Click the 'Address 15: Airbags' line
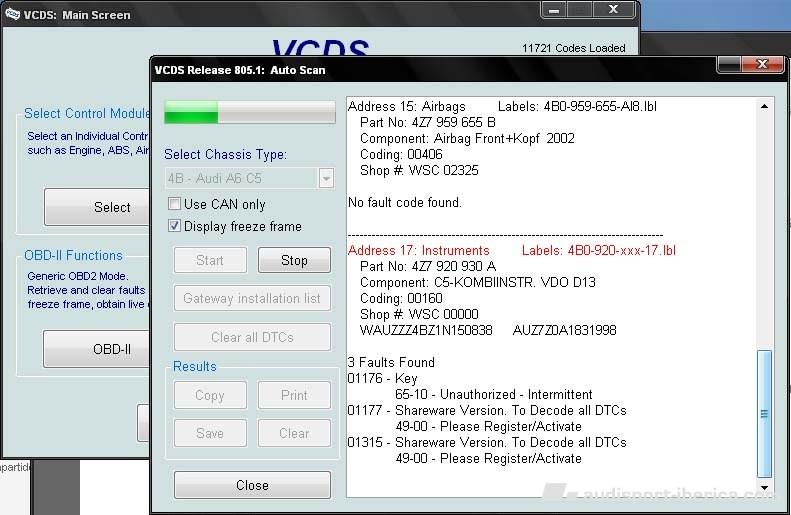791x515 pixels. (407, 106)
